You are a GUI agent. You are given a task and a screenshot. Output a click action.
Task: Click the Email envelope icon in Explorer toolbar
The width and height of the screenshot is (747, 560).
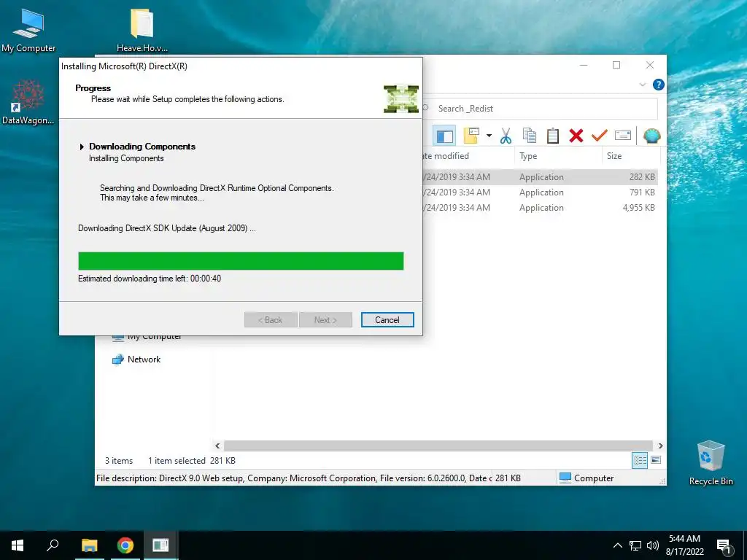coord(623,136)
